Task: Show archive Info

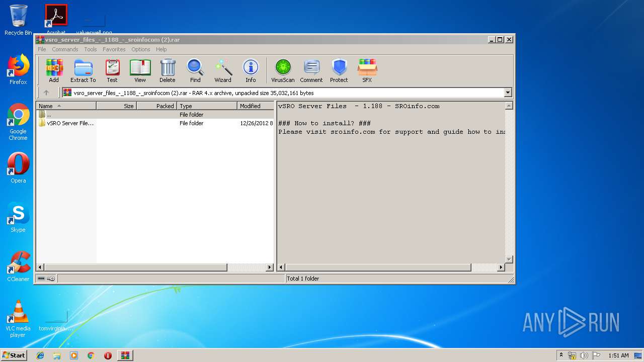Action: [251, 70]
